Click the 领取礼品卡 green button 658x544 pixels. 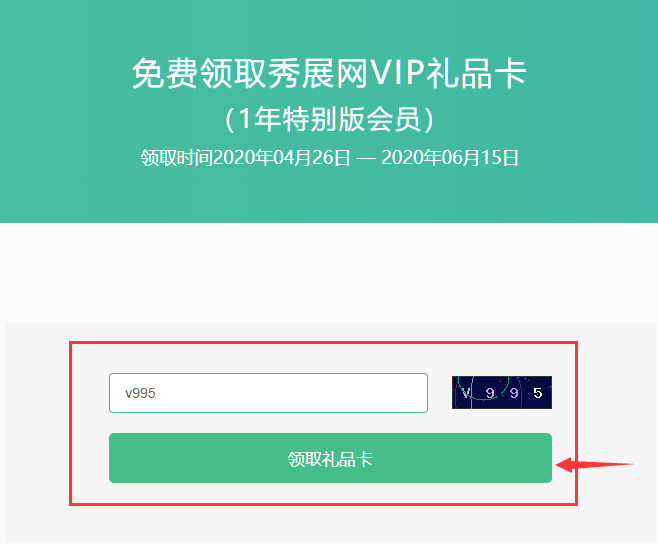click(330, 458)
